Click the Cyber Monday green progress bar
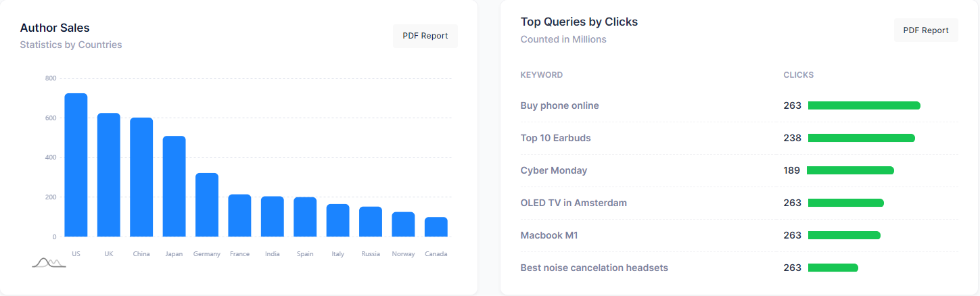Image resolution: width=980 pixels, height=296 pixels. point(850,170)
